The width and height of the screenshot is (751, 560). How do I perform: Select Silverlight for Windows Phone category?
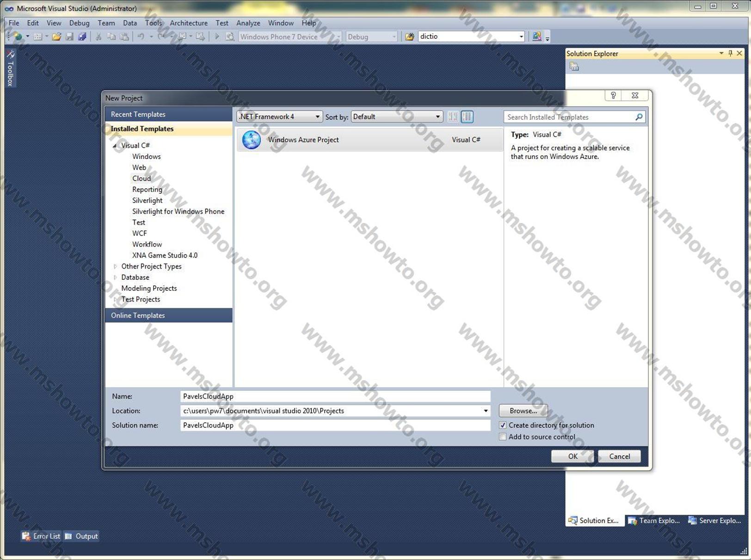click(178, 211)
